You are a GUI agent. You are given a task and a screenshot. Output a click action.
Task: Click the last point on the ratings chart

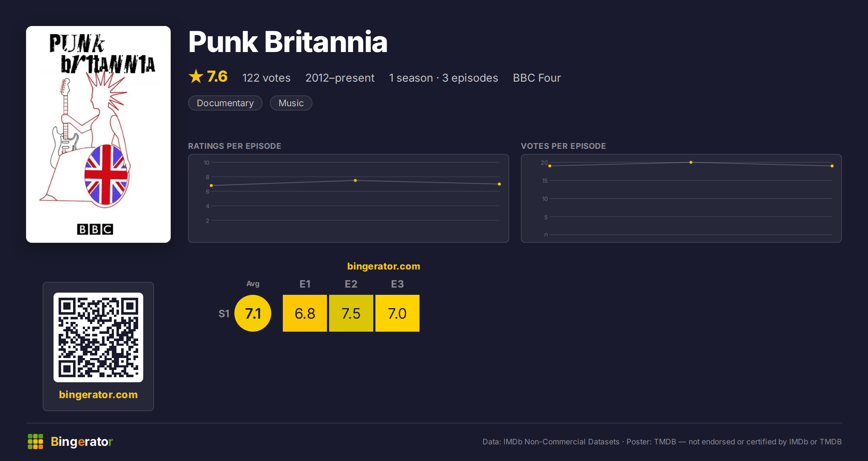[499, 184]
